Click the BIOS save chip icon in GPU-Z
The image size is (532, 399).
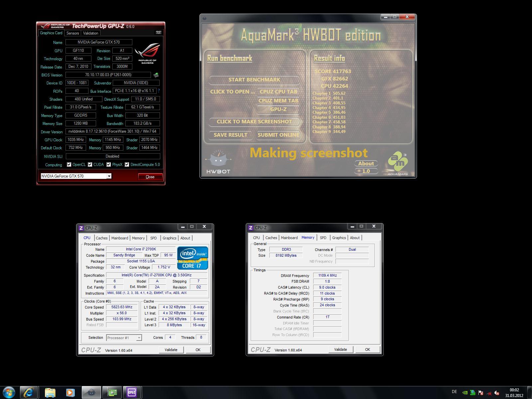click(x=156, y=75)
